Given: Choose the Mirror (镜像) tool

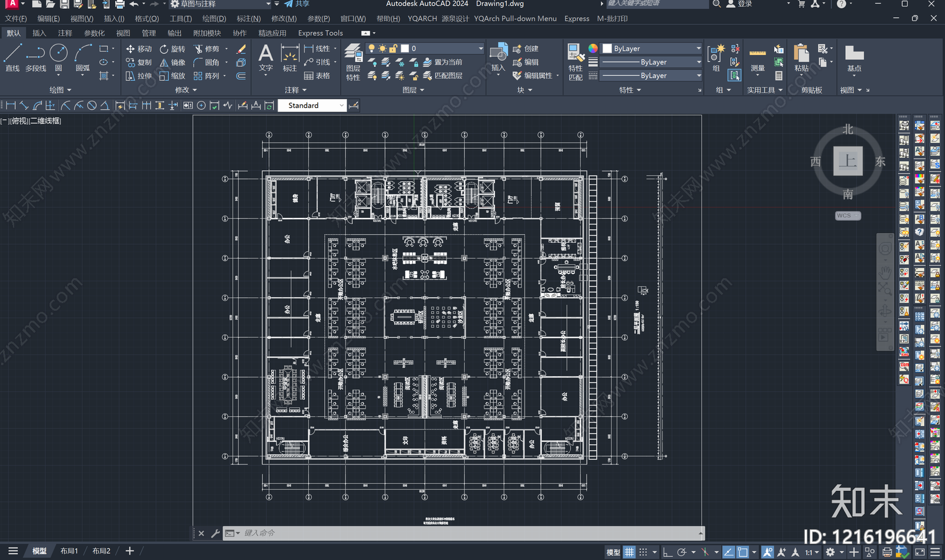Looking at the screenshot, I should click(172, 63).
